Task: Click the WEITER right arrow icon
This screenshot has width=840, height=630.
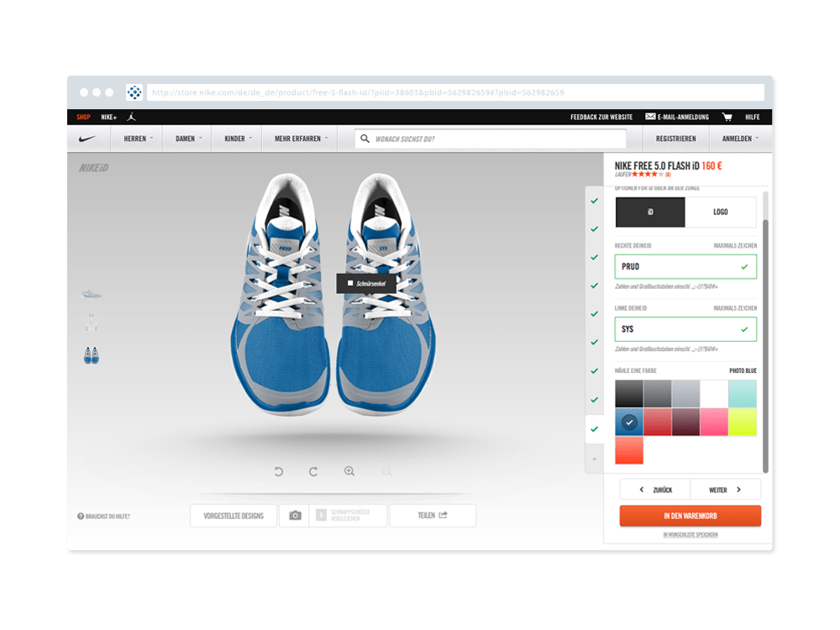Action: [738, 490]
